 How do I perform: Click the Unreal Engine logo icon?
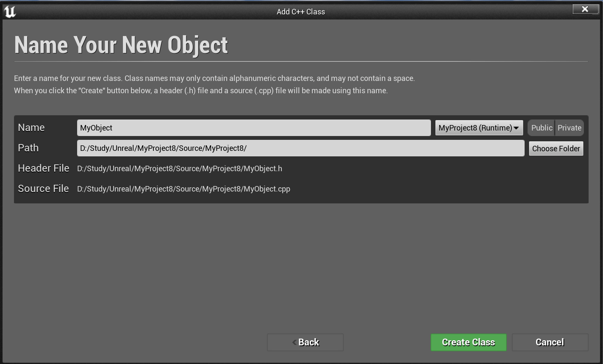point(10,11)
